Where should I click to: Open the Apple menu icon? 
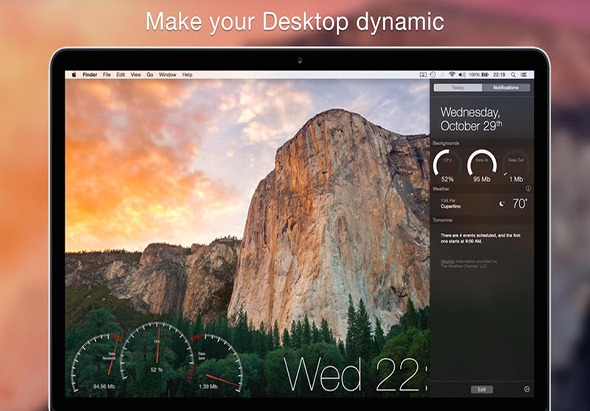74,75
